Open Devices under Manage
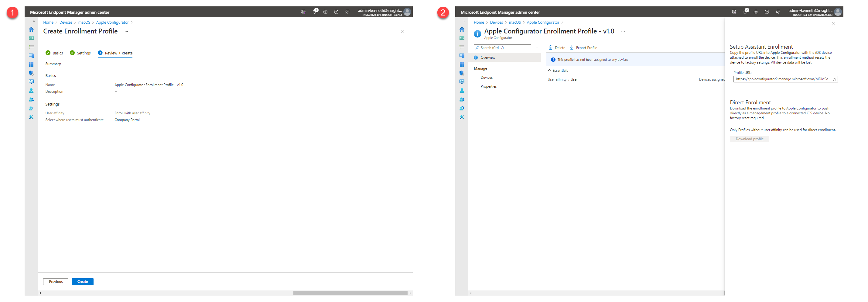Viewport: 868px width, 302px height. coord(487,78)
